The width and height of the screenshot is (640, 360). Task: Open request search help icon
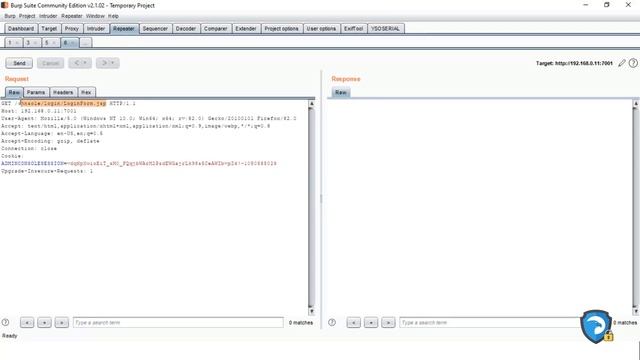point(5,322)
